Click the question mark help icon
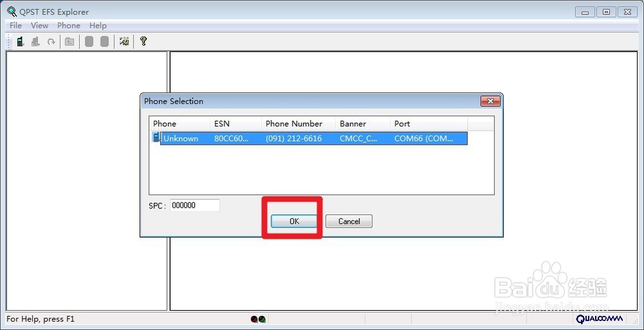This screenshot has height=330, width=644. (x=143, y=41)
